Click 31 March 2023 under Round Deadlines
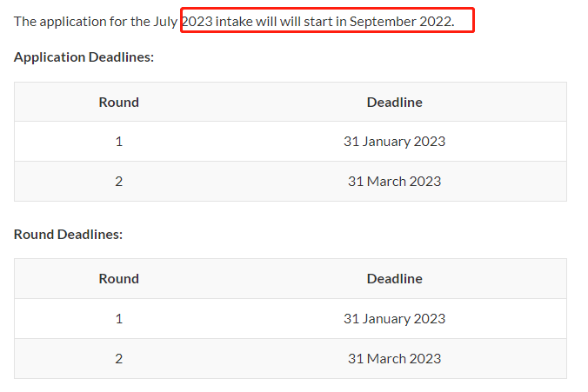Screen dimensions: 588x392 coord(394,358)
